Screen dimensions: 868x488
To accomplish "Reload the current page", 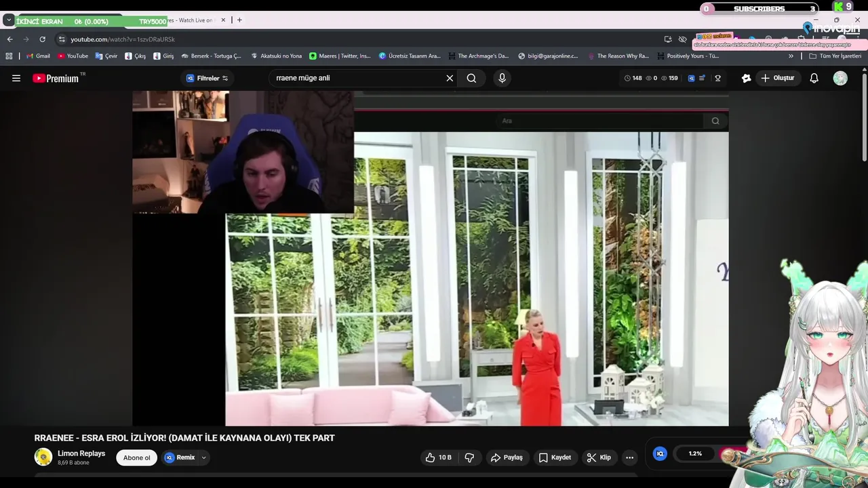I will pos(42,39).
